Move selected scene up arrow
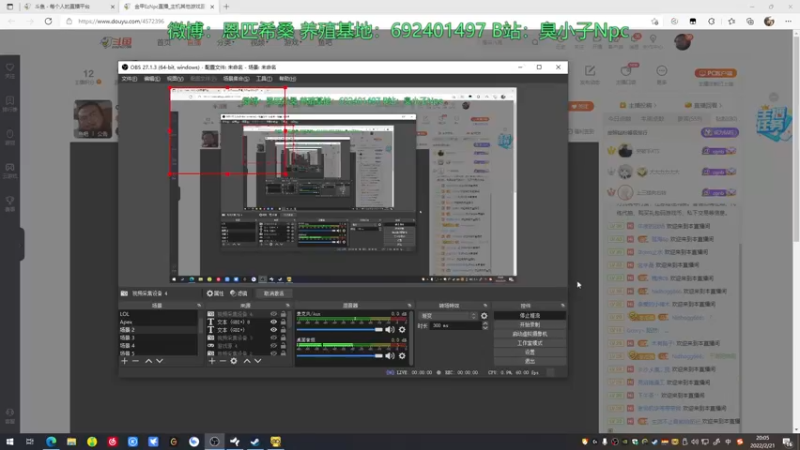800x450 pixels. pyautogui.click(x=148, y=361)
